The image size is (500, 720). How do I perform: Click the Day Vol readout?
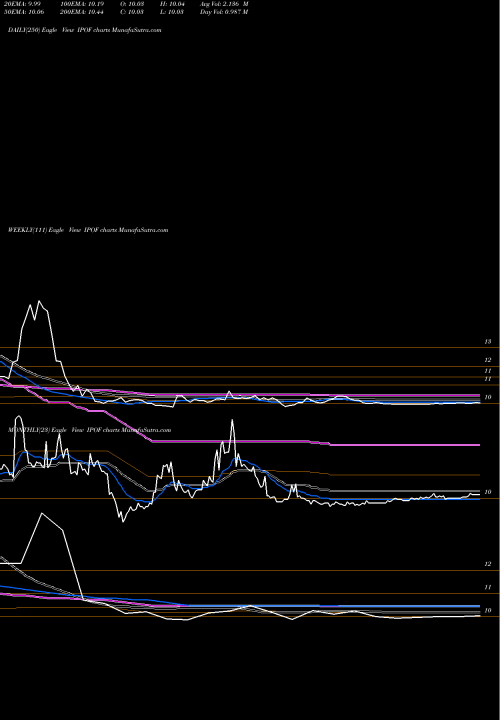click(x=224, y=12)
